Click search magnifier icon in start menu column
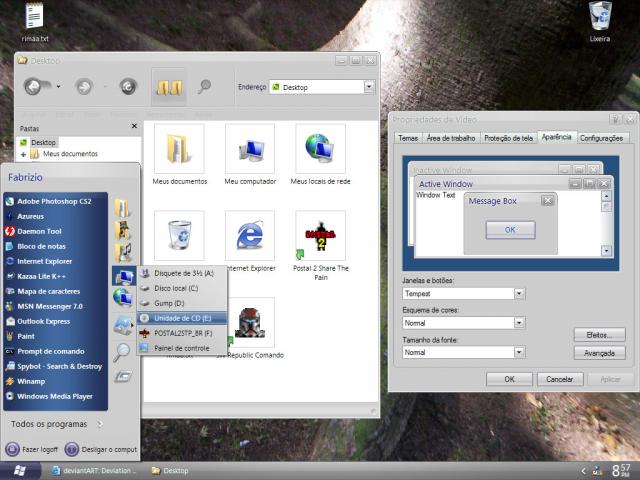This screenshot has height=480, width=640. (122, 352)
